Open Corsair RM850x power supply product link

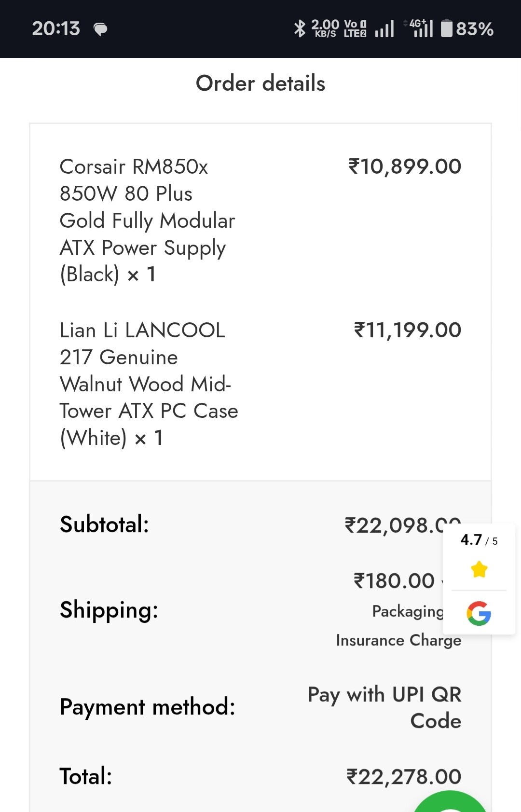point(147,220)
